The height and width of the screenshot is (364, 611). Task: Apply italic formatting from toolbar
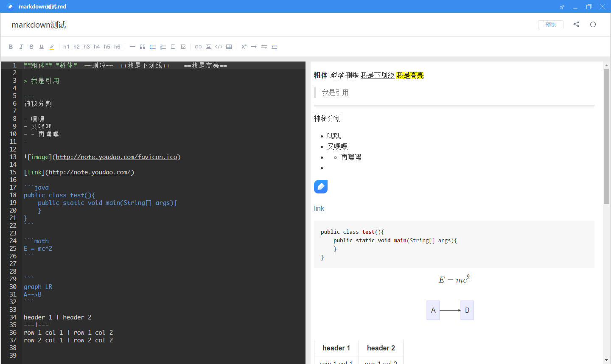(21, 47)
